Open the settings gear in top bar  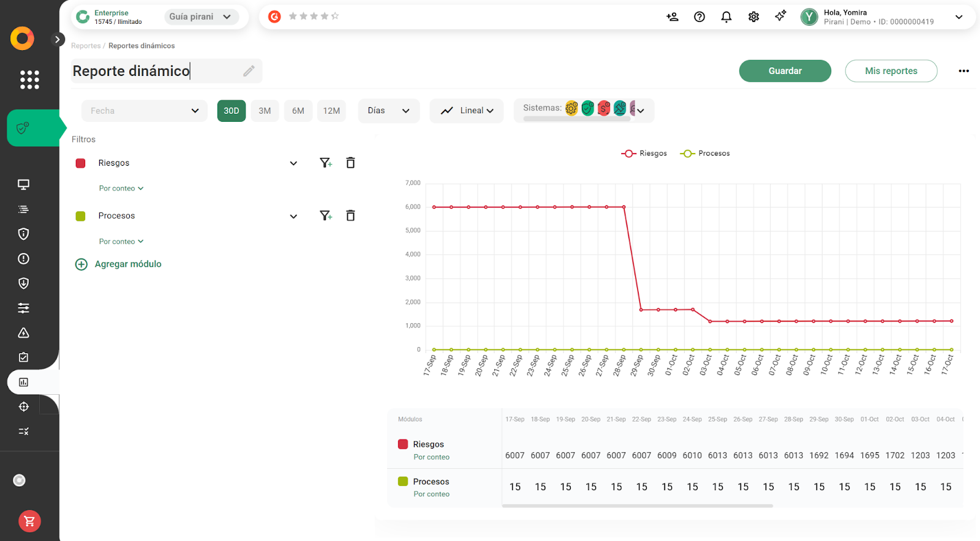(x=753, y=17)
